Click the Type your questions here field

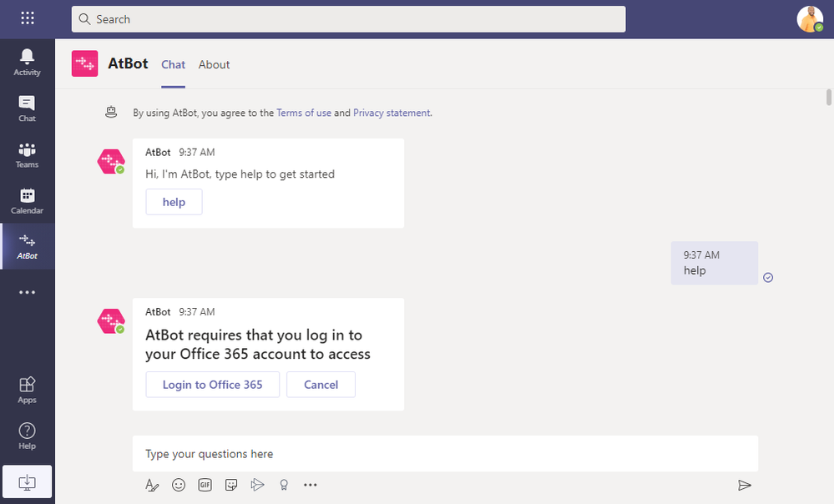(x=445, y=453)
